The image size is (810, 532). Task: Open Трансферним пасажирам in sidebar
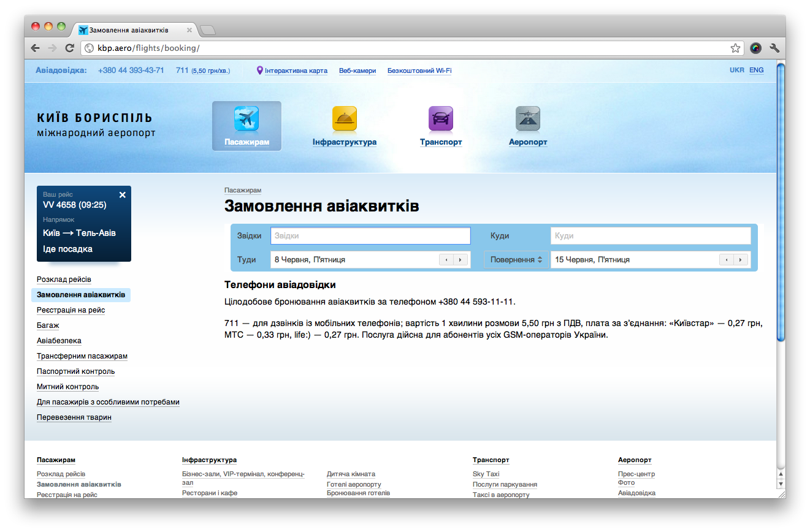point(82,356)
